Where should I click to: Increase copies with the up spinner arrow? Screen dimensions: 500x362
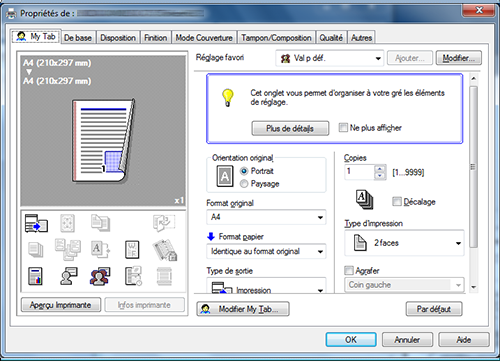pyautogui.click(x=380, y=169)
